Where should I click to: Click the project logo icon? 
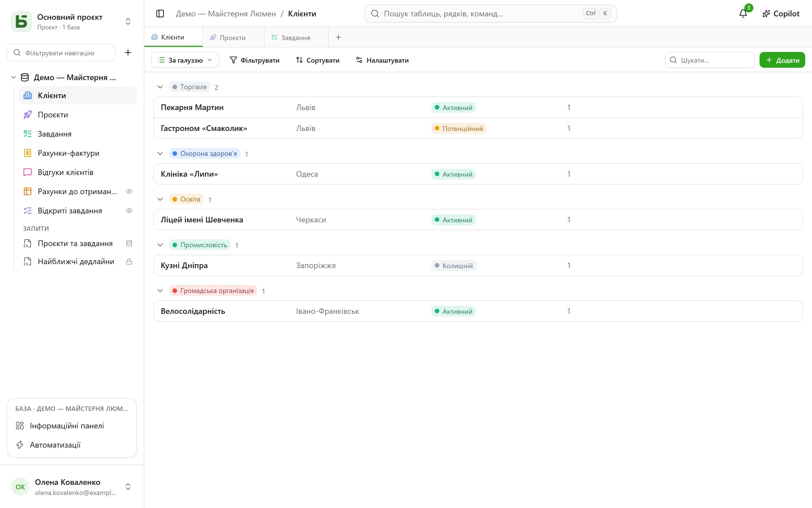[21, 21]
